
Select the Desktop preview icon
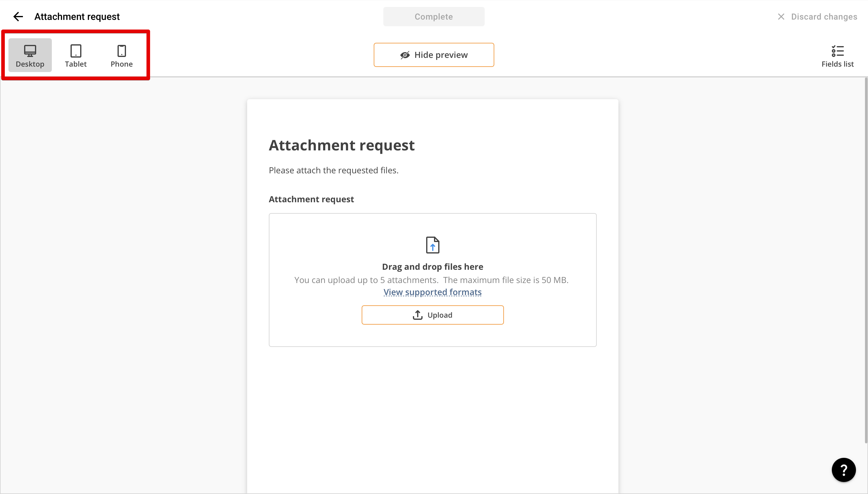pos(30,52)
